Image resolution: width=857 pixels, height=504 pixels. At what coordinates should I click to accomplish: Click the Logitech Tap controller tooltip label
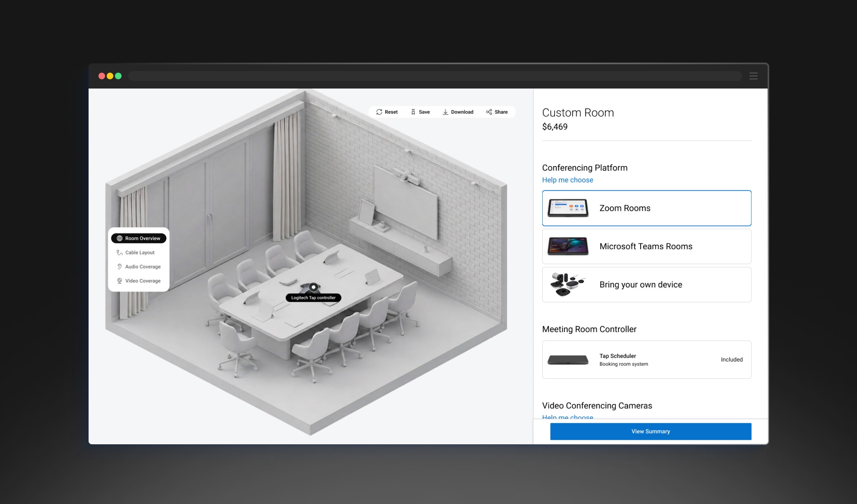tap(314, 298)
